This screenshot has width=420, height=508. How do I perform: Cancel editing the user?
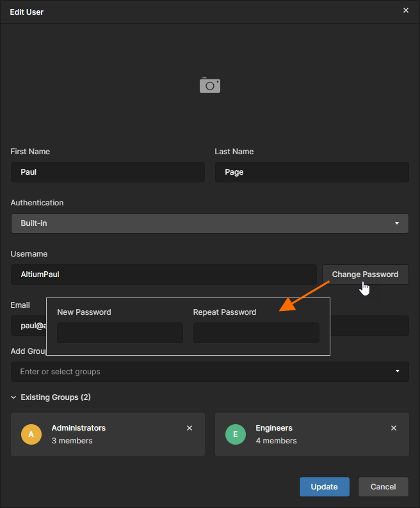(x=383, y=487)
